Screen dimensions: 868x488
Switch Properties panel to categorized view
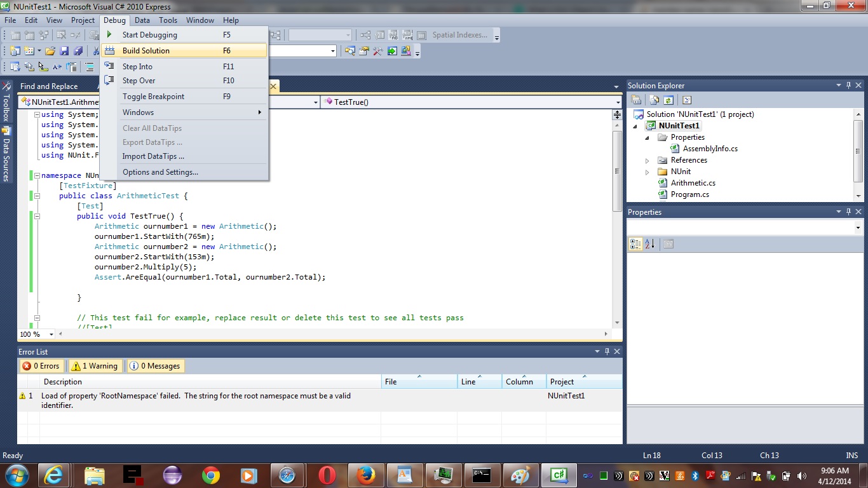click(x=635, y=244)
